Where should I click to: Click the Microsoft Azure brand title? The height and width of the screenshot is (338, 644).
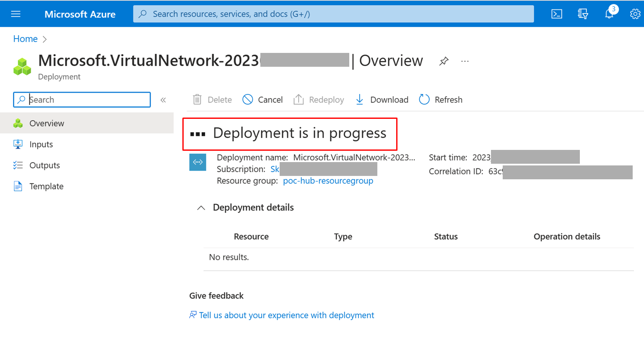pyautogui.click(x=80, y=14)
